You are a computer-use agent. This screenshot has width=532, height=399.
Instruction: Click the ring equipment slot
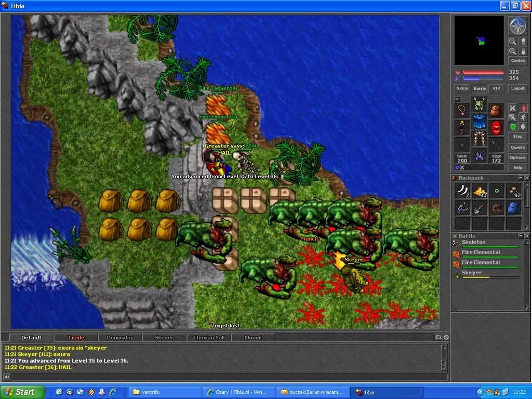462,145
